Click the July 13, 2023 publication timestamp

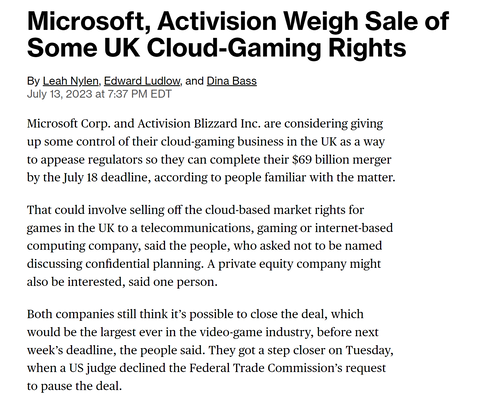click(99, 94)
